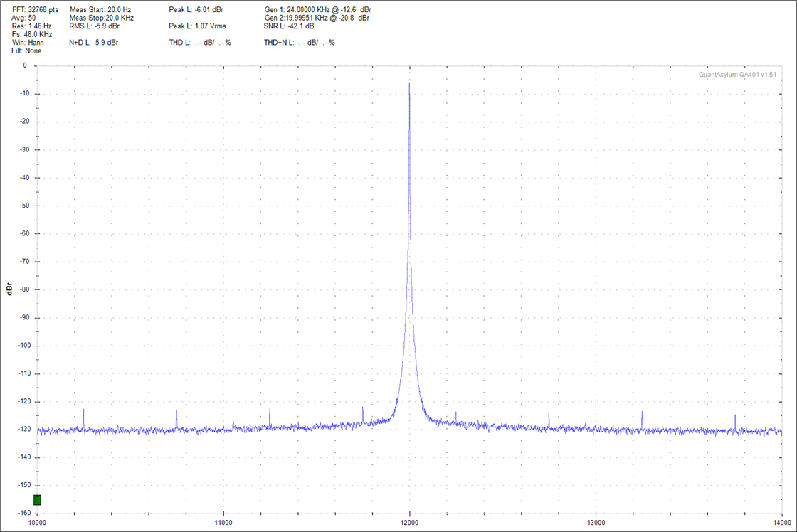Click the SNR L: -42.1 dB readout
The height and width of the screenshot is (532, 797).
(x=289, y=26)
